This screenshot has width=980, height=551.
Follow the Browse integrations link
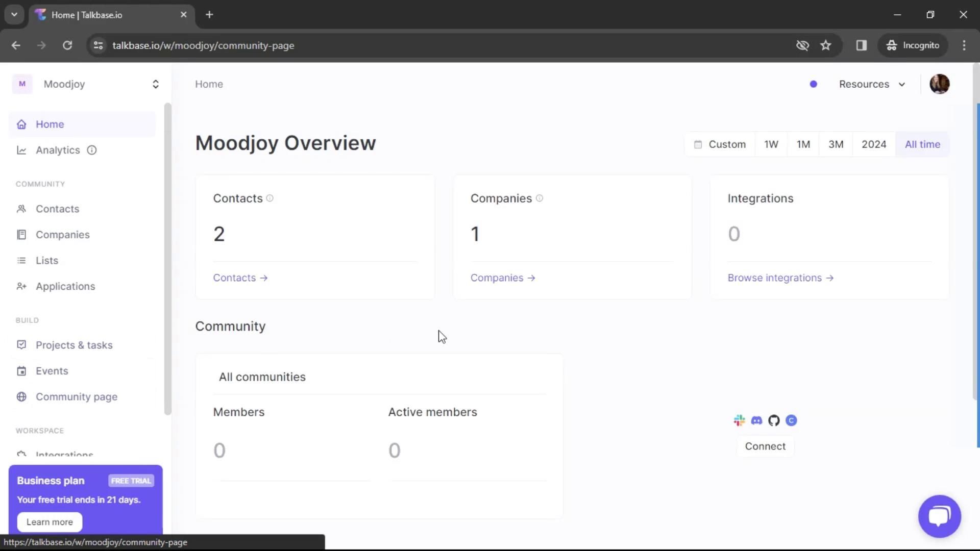(780, 278)
